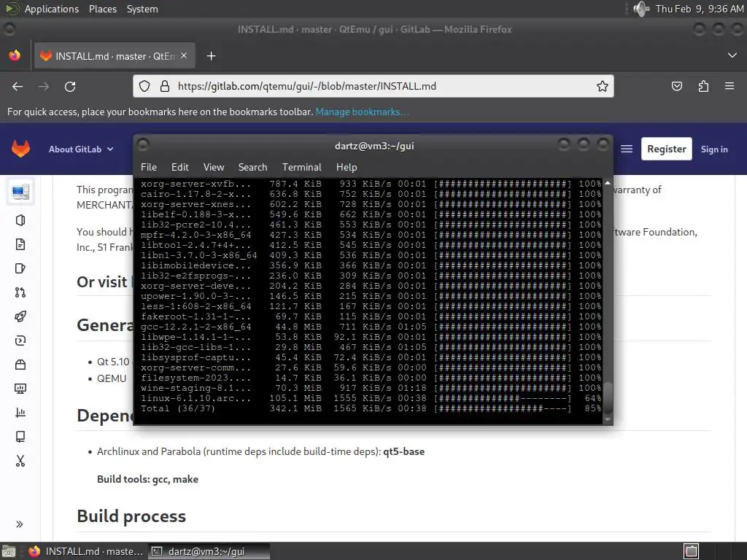The width and height of the screenshot is (747, 560).
Task: Click Manage bookmarks link
Action: (x=362, y=112)
